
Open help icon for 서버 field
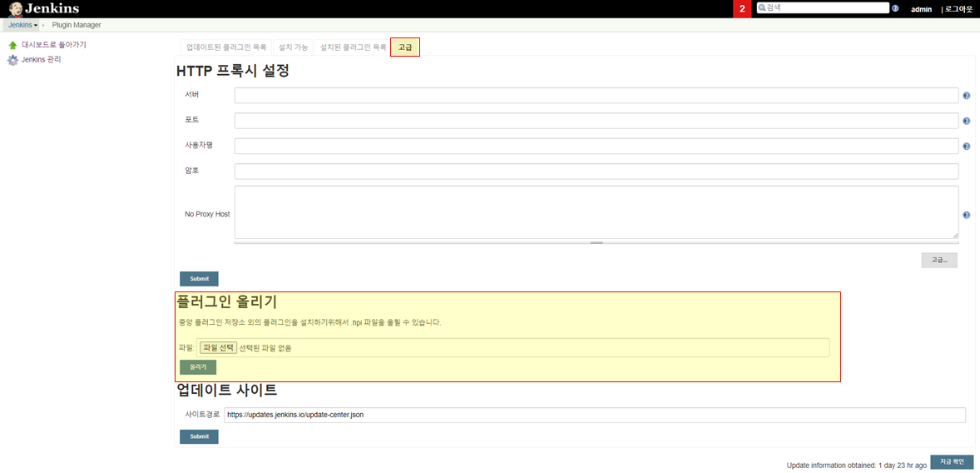click(x=966, y=96)
